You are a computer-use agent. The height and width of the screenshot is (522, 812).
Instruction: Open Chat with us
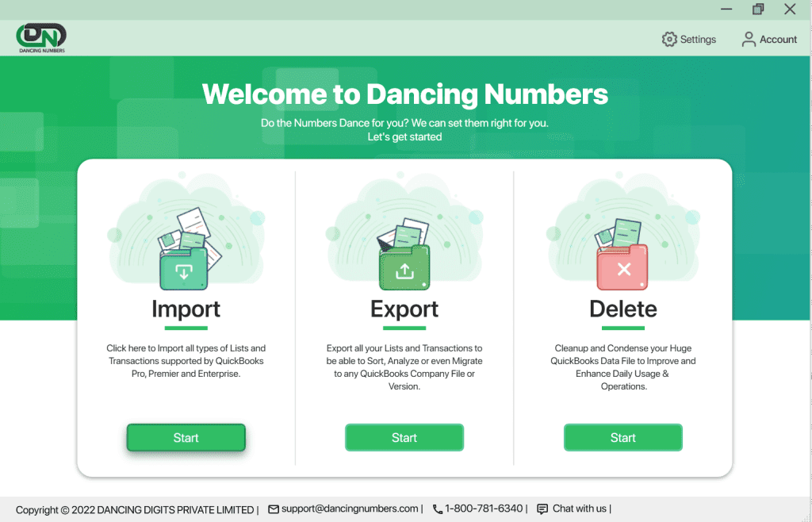[x=580, y=509]
